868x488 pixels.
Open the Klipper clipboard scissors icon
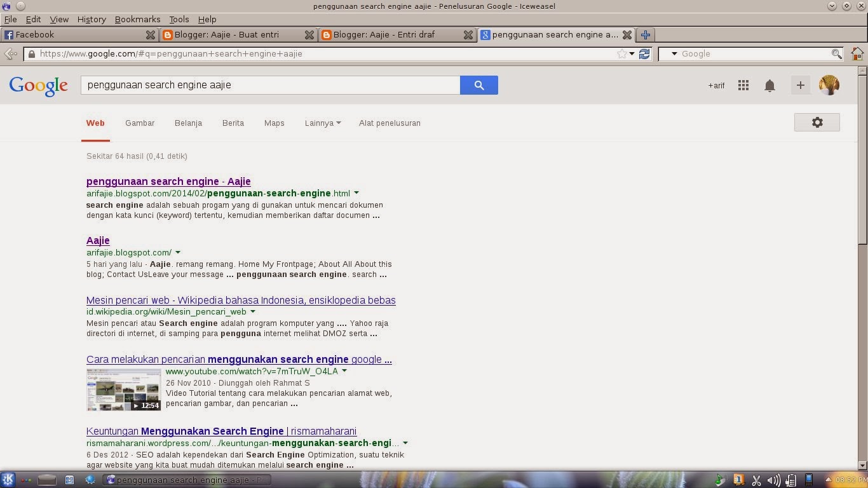756,480
